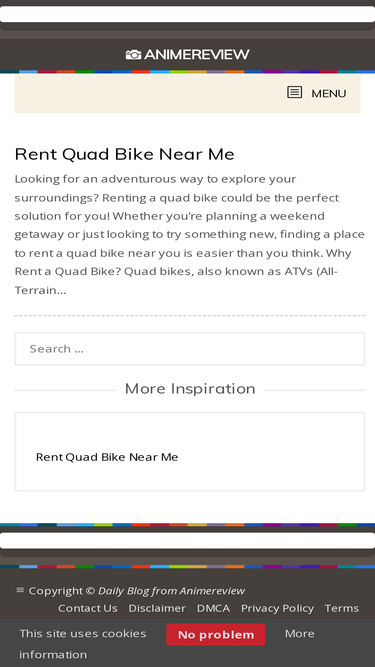
Task: Click the quad bike article excerpt text
Action: coord(190,234)
